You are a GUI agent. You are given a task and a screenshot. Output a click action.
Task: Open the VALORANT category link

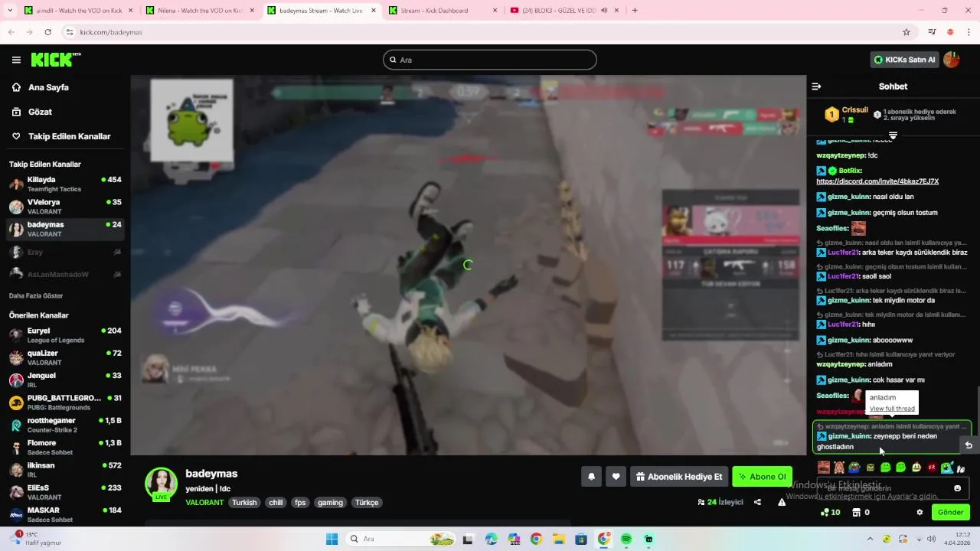tap(204, 503)
